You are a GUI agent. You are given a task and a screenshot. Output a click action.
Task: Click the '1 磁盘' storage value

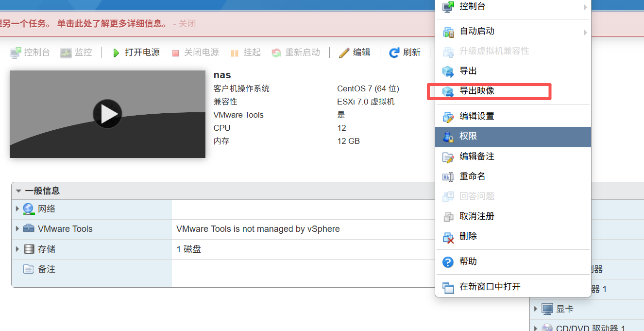point(189,249)
